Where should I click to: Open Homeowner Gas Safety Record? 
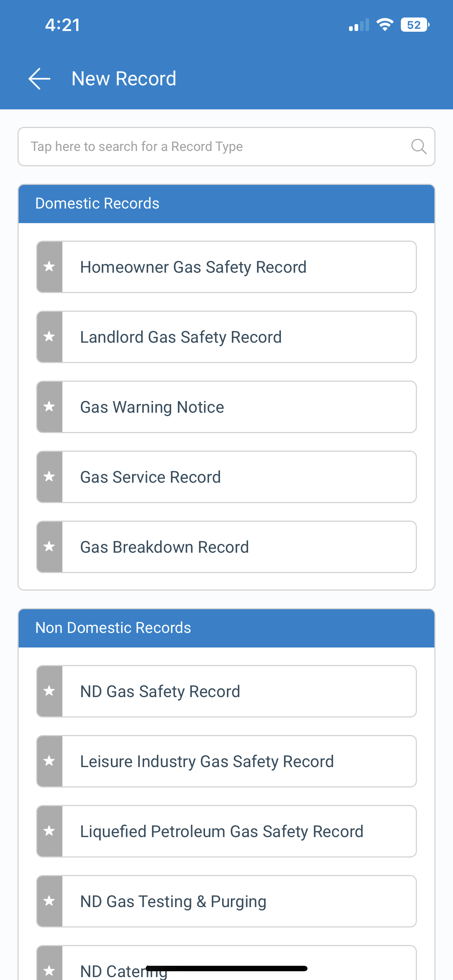pos(238,267)
